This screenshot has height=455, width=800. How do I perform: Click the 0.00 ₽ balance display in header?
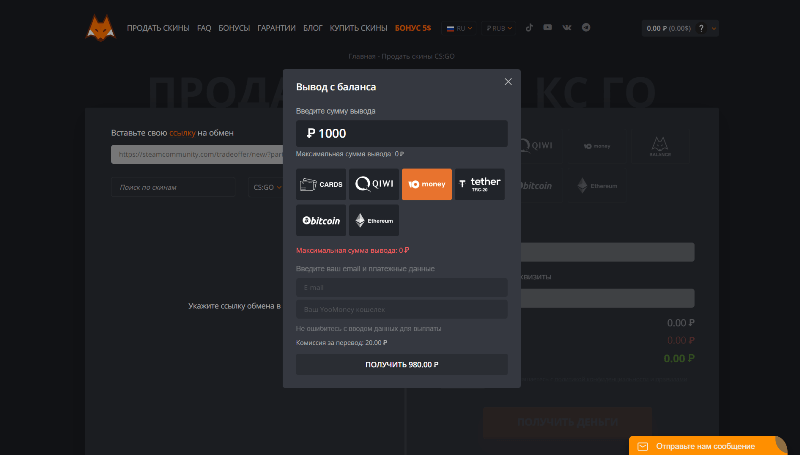(x=668, y=29)
